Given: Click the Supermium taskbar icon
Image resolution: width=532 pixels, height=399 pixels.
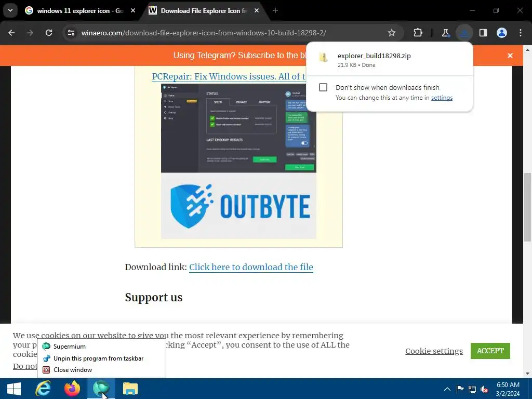Looking at the screenshot, I should [x=101, y=389].
